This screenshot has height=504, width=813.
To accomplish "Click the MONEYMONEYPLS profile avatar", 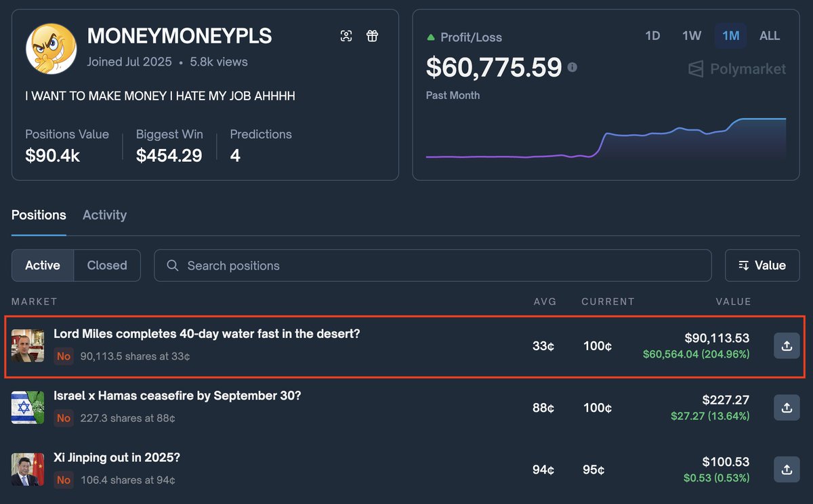I will 51,49.
